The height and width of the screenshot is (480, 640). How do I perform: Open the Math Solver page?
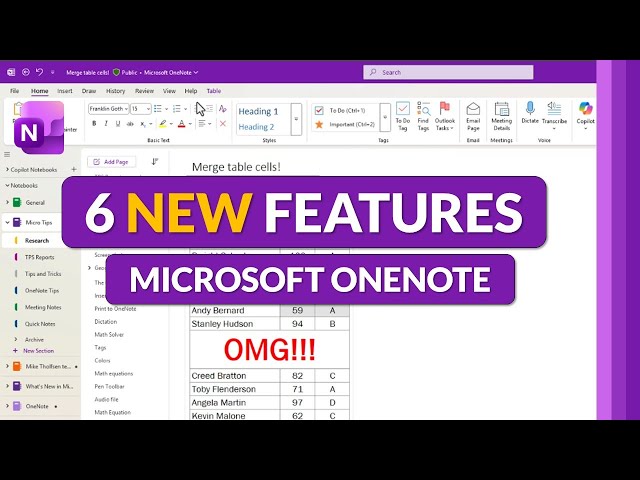point(109,334)
